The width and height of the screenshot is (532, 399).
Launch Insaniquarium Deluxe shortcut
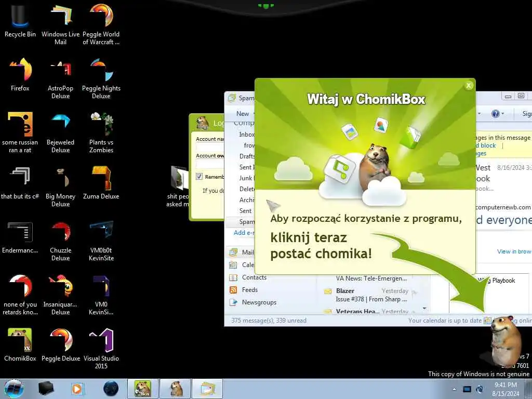click(x=60, y=295)
